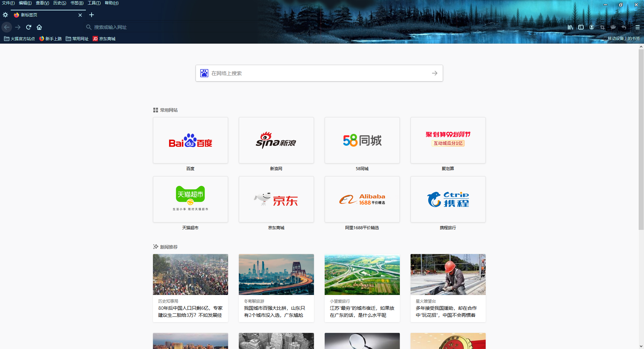Open the city bridge skyline news image

point(276,275)
